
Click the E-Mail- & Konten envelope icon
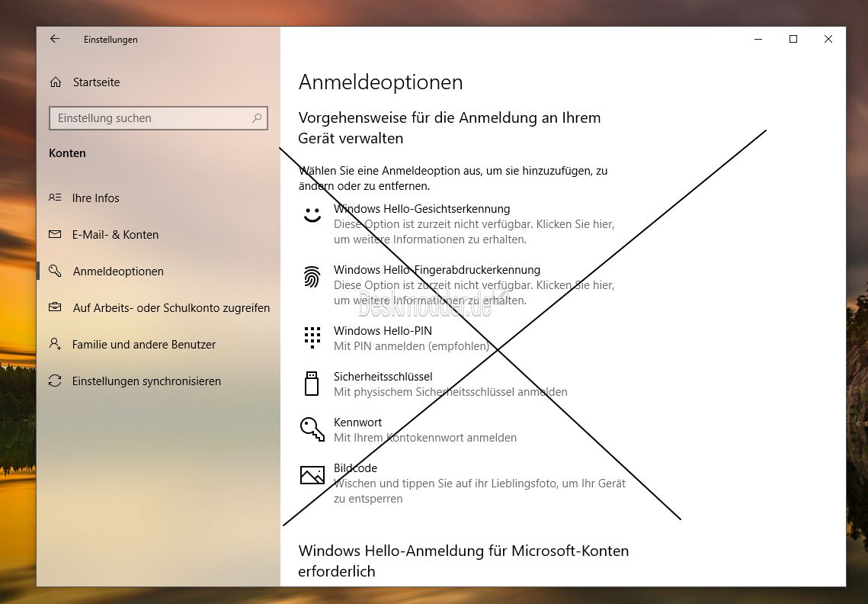[x=55, y=234]
